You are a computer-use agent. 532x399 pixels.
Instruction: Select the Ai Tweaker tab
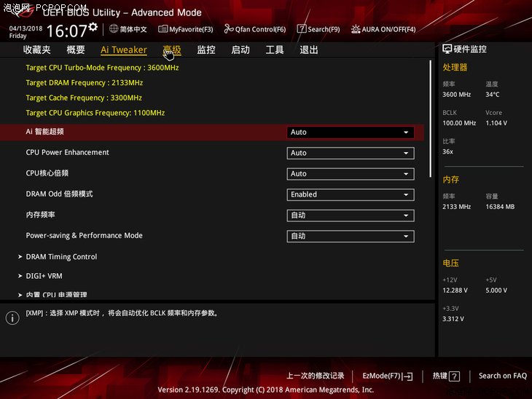point(123,50)
